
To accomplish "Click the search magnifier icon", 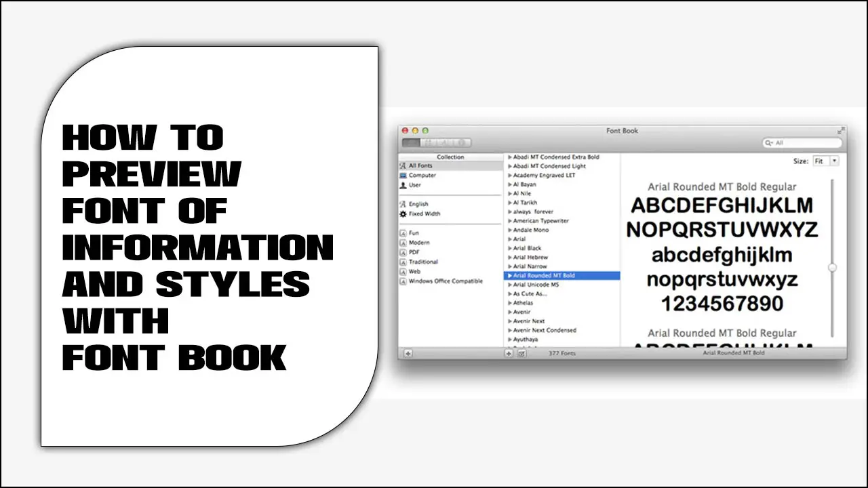I will coord(770,143).
